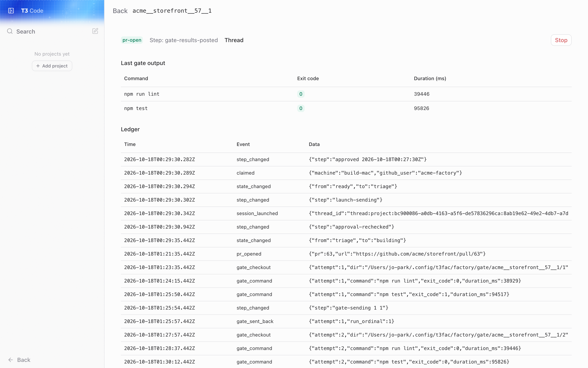Image resolution: width=588 pixels, height=368 pixels.
Task: Click data {"from":"triage","to":"building"}
Action: point(357,240)
